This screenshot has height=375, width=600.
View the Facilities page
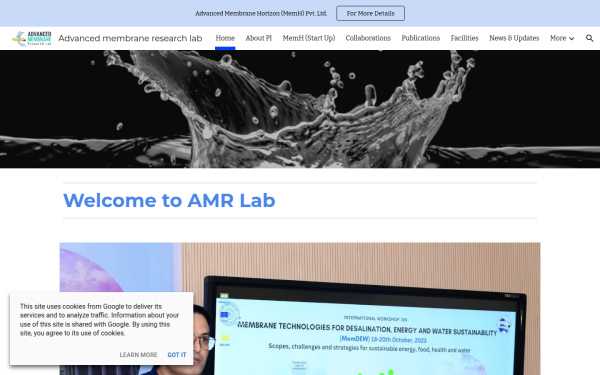coord(465,38)
